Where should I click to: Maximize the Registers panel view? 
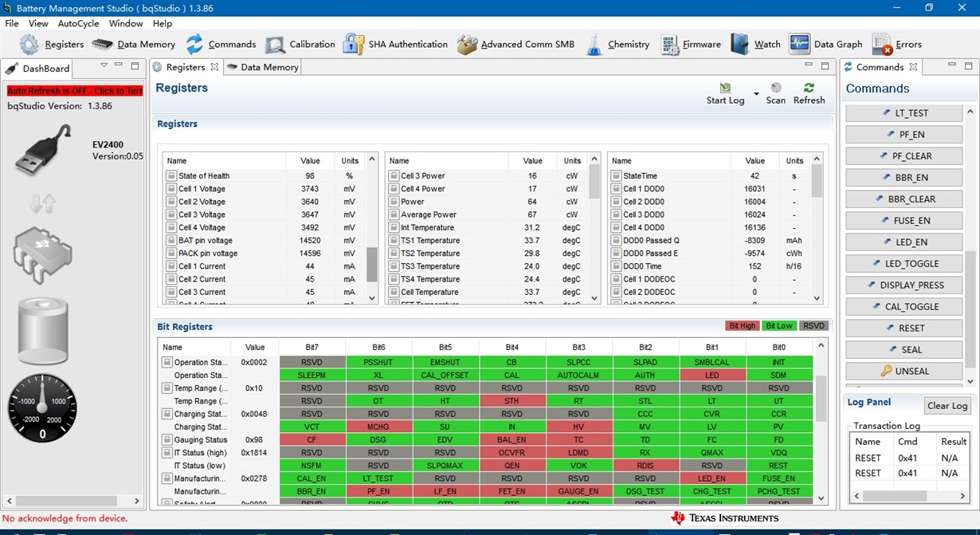(x=825, y=65)
